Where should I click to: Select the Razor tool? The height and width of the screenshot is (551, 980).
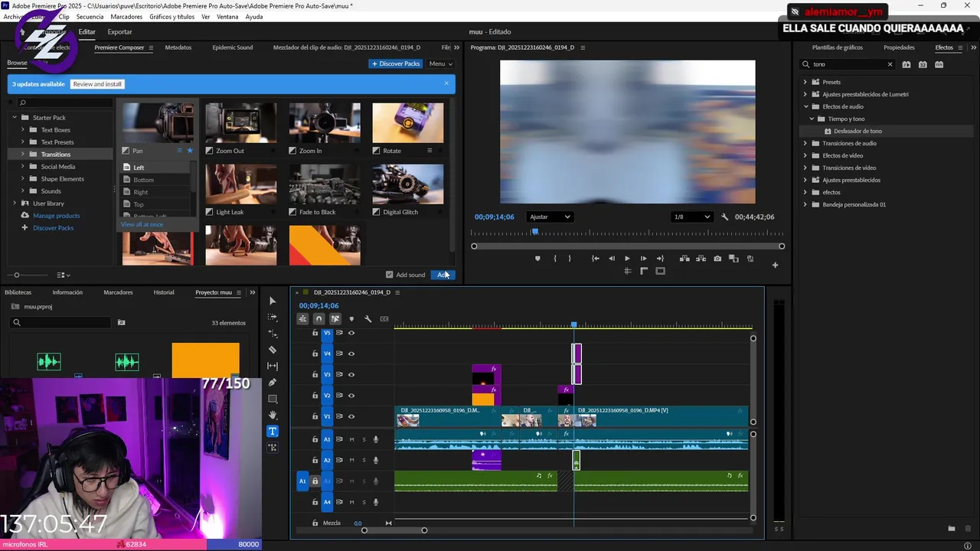pyautogui.click(x=272, y=350)
